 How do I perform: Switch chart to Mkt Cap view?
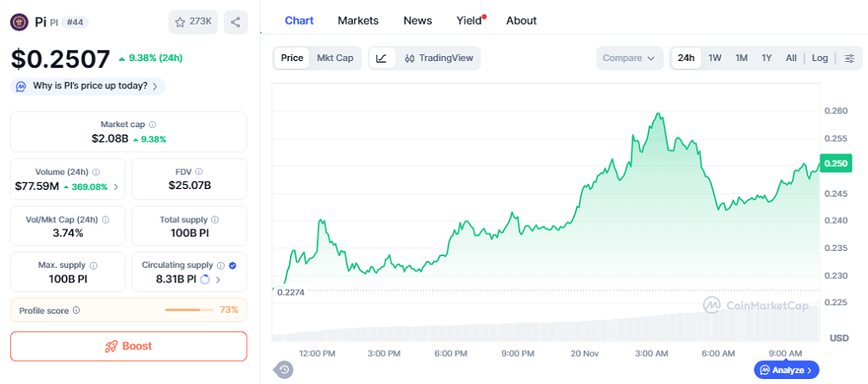click(x=335, y=58)
